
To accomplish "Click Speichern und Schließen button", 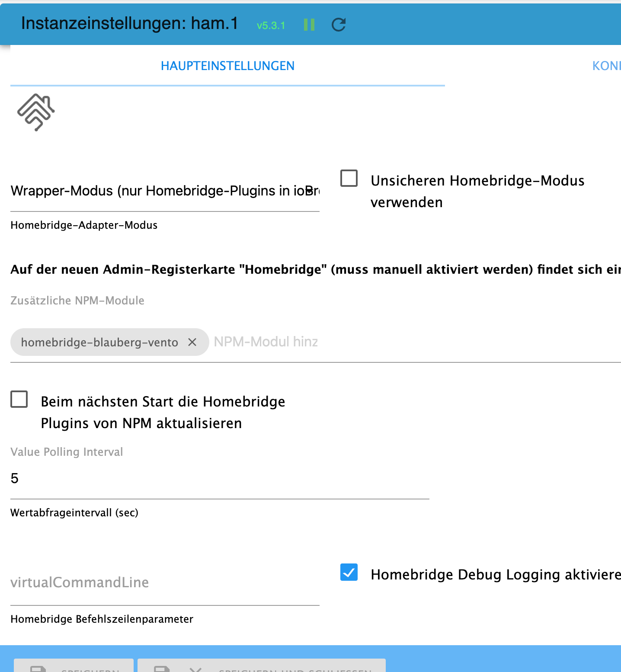I will [262, 666].
